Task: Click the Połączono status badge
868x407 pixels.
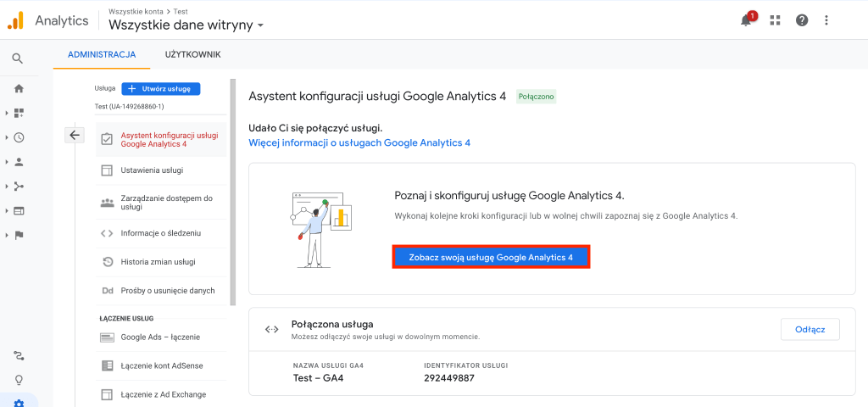Action: coord(536,97)
